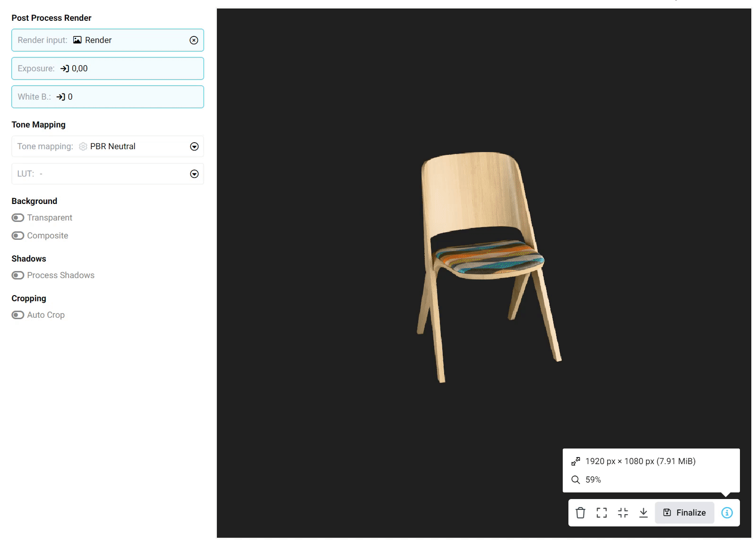756x542 pixels.
Task: Click the shrink-to-fit view icon
Action: [x=623, y=513]
